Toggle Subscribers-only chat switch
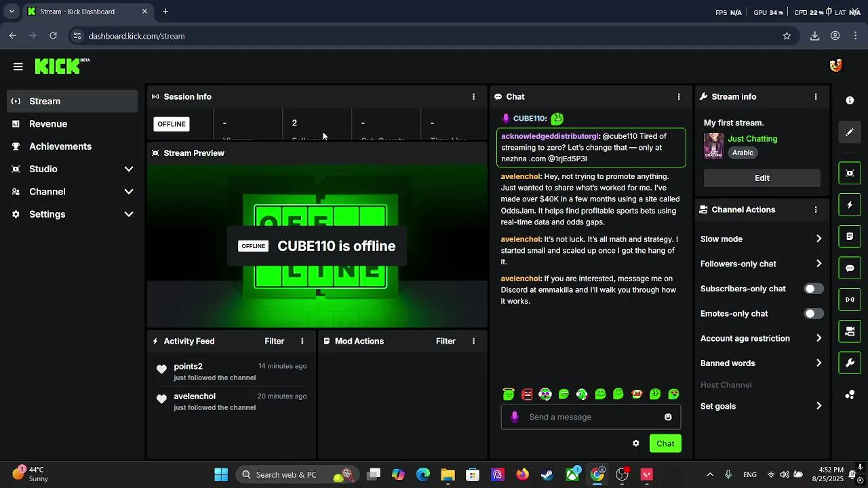This screenshot has height=488, width=868. click(x=814, y=289)
